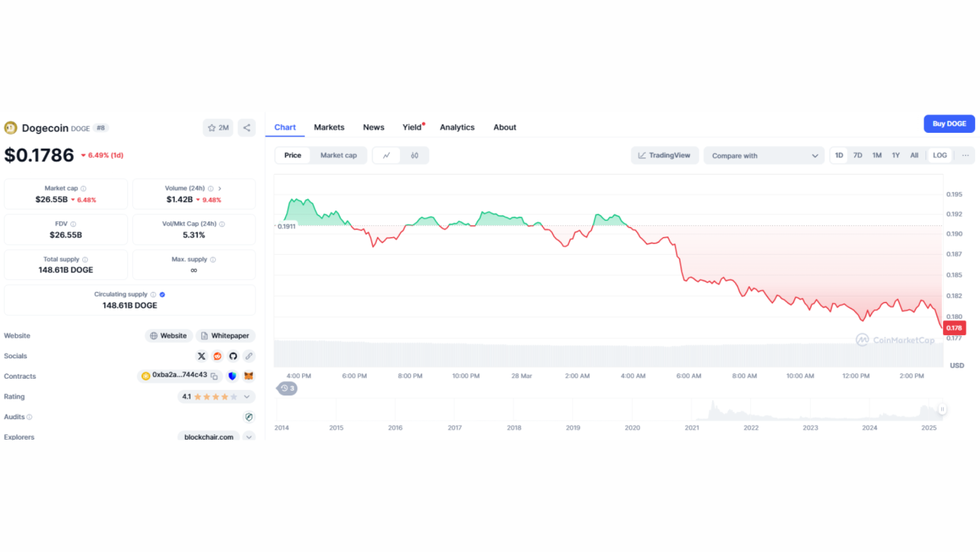Show Max. supply info icon
The height and width of the screenshot is (552, 980).
coord(213,259)
